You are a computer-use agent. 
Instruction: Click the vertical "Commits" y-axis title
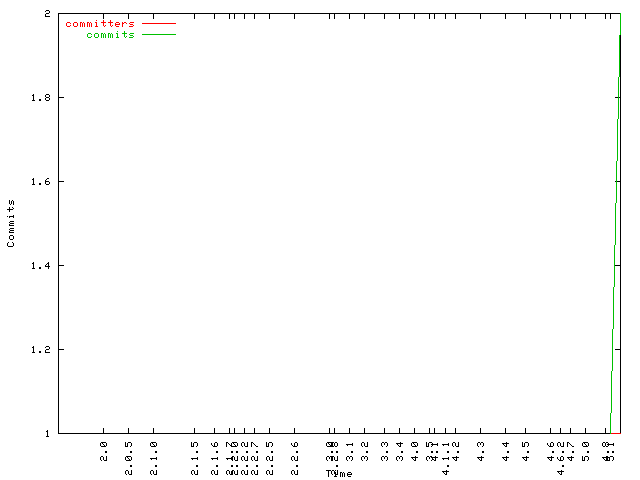coord(11,223)
